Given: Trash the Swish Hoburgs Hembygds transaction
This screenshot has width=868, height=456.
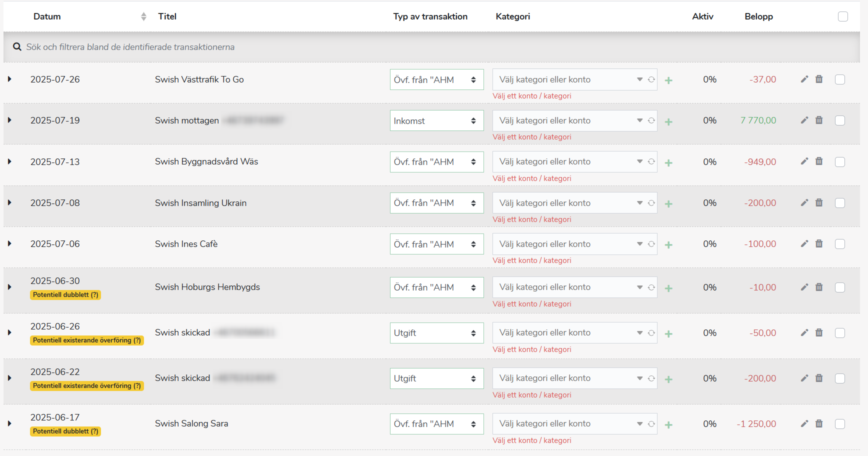Looking at the screenshot, I should click(x=819, y=287).
